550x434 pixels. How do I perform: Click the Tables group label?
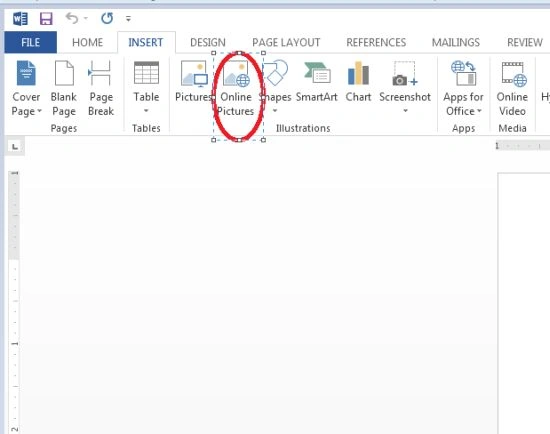(146, 128)
